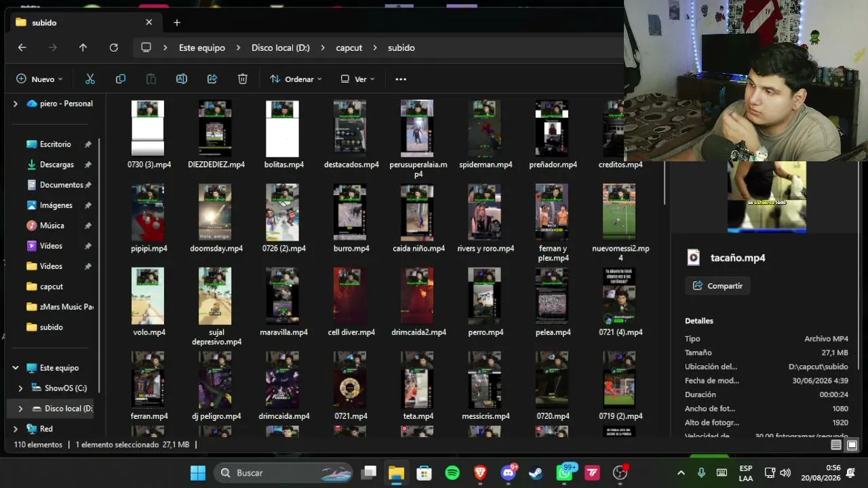Delete the selected file
The image size is (868, 488).
click(243, 79)
